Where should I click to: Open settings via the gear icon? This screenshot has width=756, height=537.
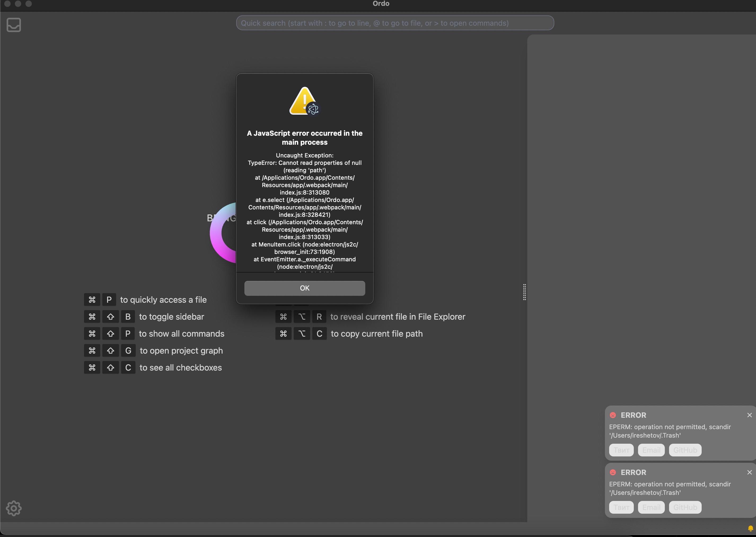click(x=14, y=508)
